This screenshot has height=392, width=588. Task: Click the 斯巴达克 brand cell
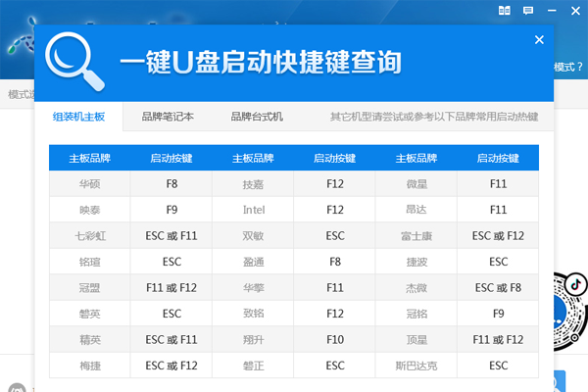coord(416,366)
